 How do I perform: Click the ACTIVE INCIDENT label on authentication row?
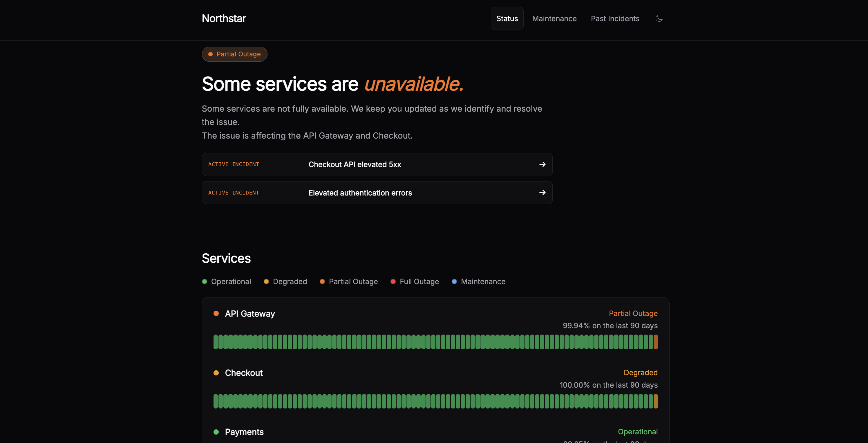pos(234,193)
